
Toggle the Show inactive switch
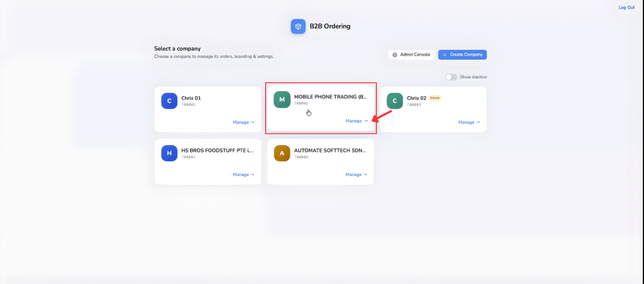pos(451,77)
